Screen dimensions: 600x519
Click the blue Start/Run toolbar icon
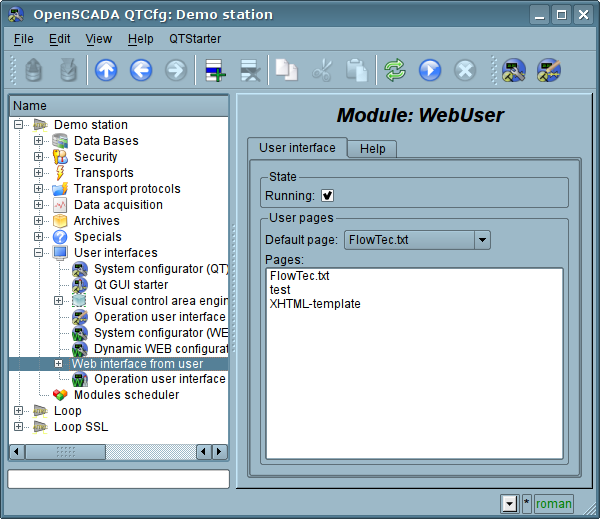429,70
